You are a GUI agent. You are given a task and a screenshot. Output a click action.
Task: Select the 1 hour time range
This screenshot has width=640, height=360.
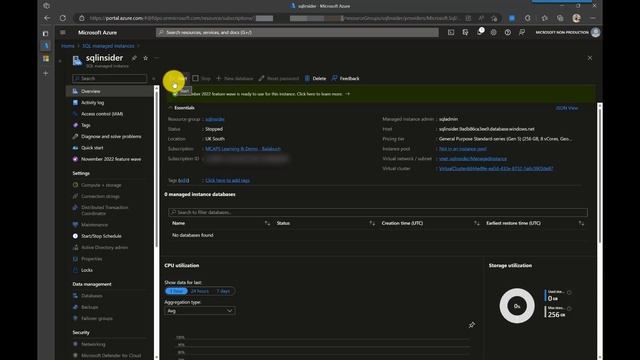[176, 291]
